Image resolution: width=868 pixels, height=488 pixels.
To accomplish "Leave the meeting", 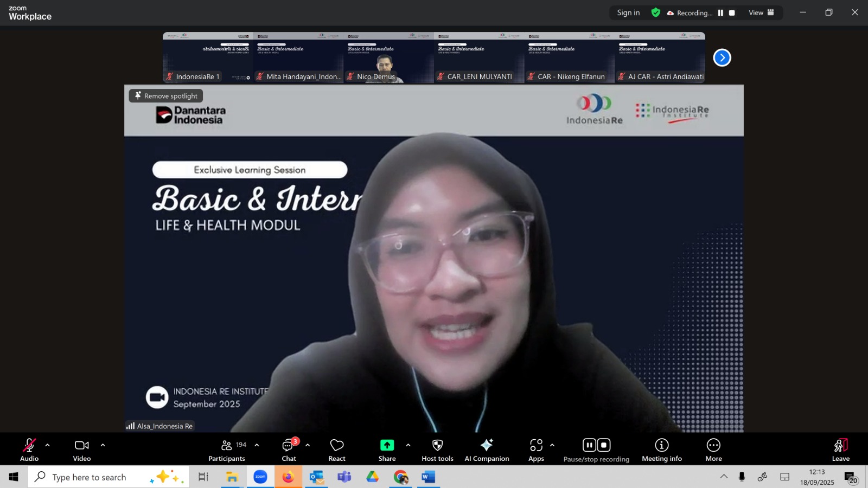I will (x=840, y=450).
